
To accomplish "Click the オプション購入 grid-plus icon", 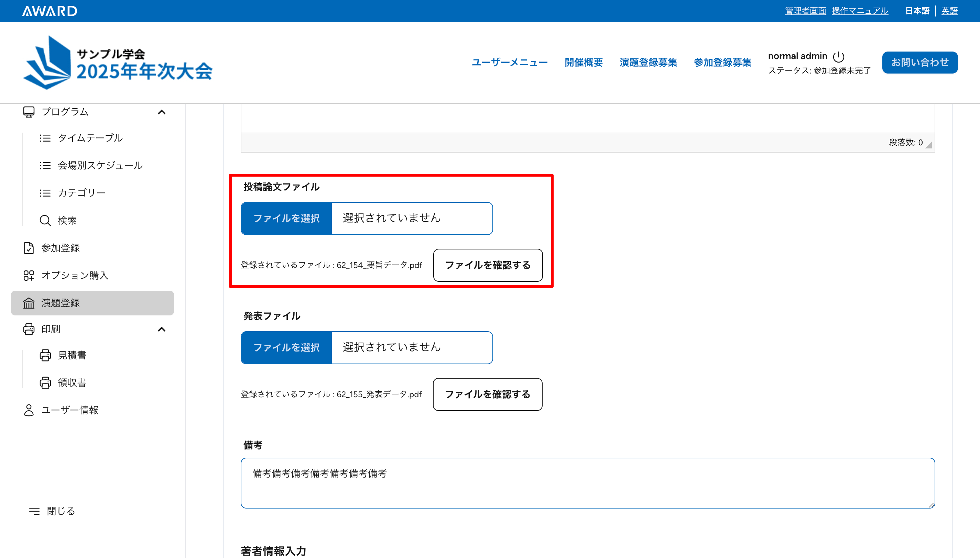I will pyautogui.click(x=29, y=275).
